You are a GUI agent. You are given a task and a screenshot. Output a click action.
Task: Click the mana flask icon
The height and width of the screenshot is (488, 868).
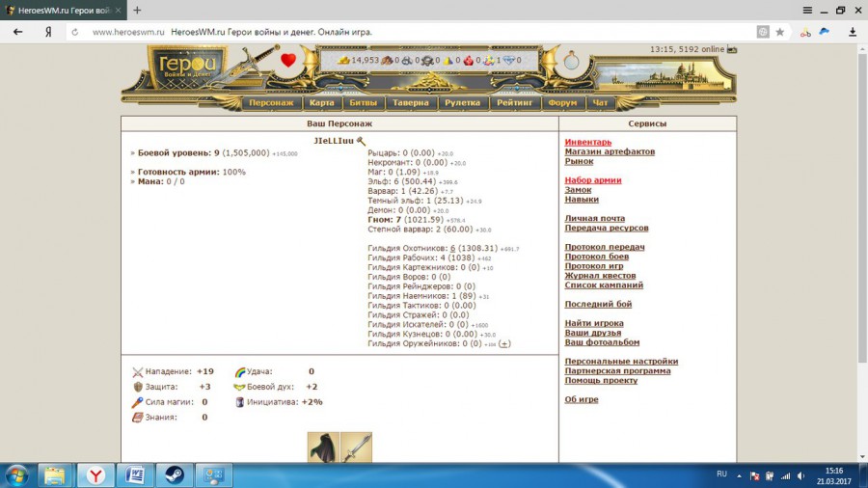coord(571,61)
